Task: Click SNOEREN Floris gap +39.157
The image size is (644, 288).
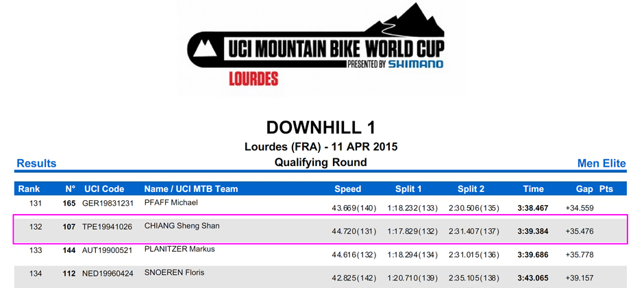Action: pyautogui.click(x=580, y=278)
